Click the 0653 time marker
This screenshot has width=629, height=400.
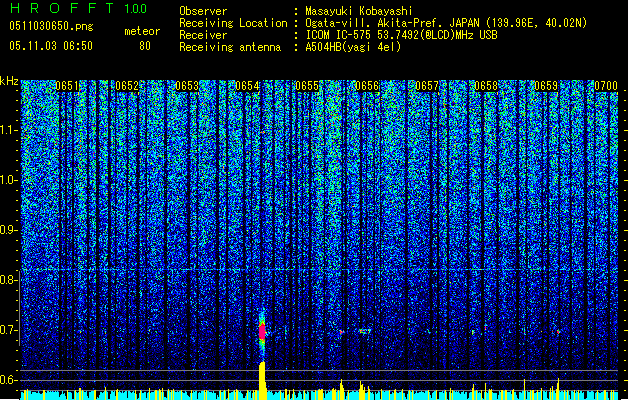[x=187, y=86]
